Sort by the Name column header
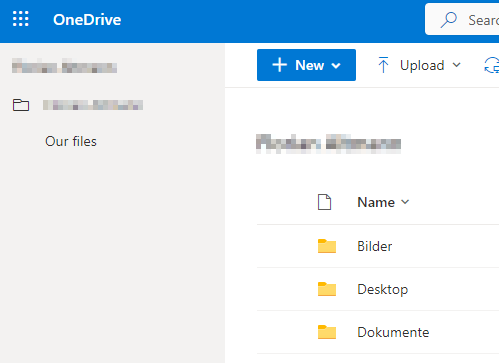The height and width of the screenshot is (363, 499). tap(383, 202)
